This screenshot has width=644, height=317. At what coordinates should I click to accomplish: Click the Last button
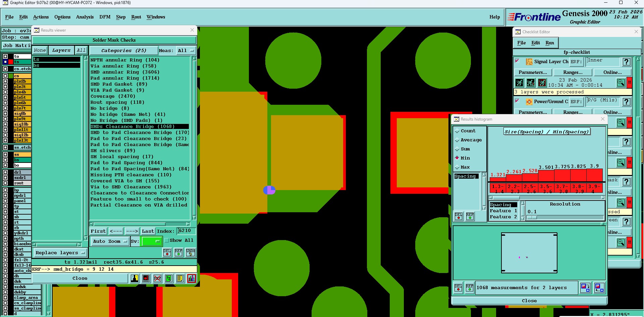point(148,231)
